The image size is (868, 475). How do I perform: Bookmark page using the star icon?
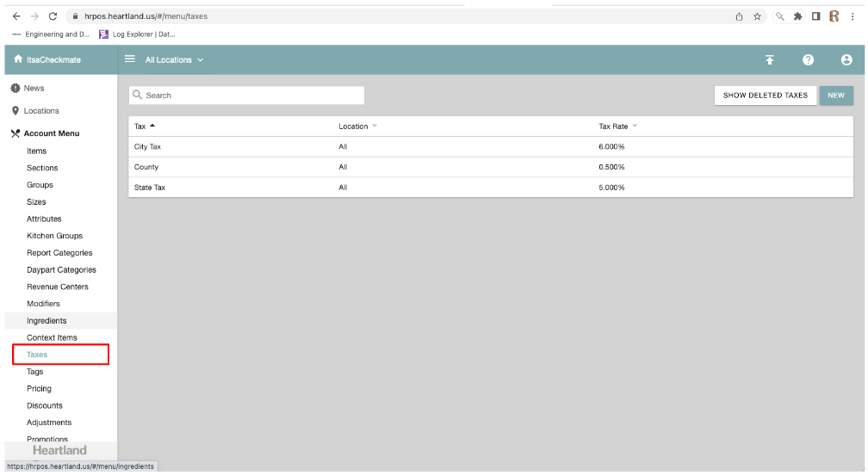coord(758,16)
